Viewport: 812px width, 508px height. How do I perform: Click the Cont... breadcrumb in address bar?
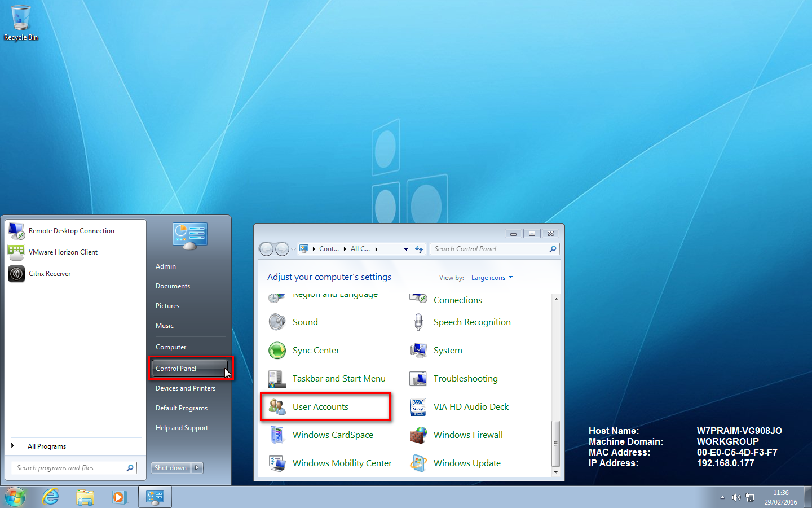[x=329, y=249]
